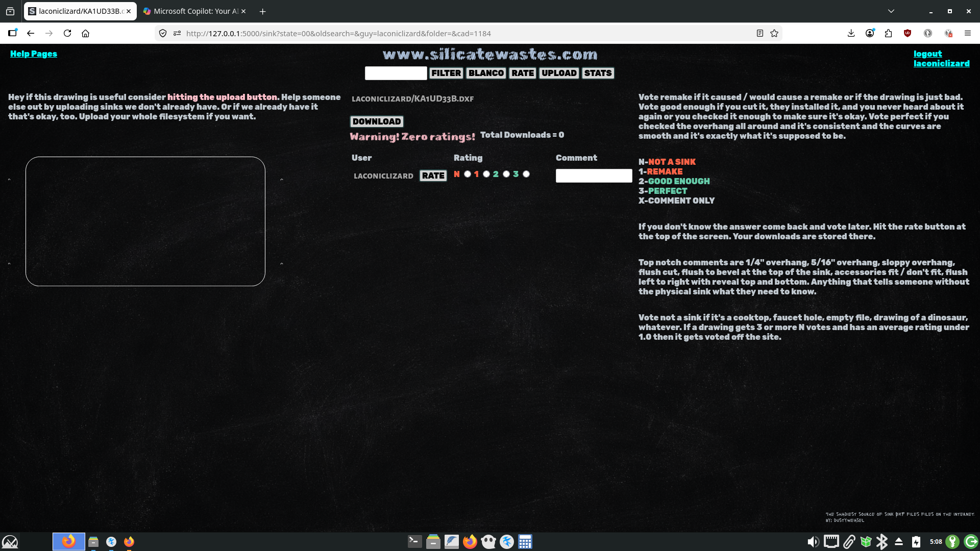This screenshot has width=980, height=551.
Task: Select rating 1 remake radio button
Action: point(486,174)
